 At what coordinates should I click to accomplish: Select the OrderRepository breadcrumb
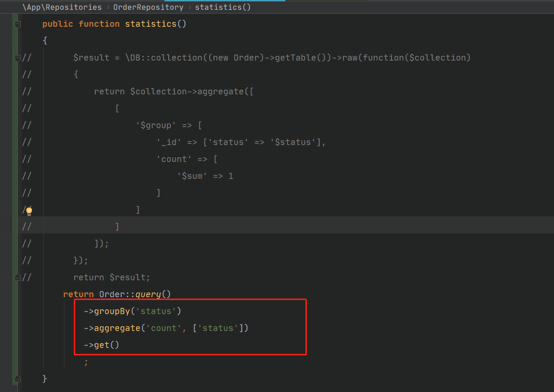(x=148, y=7)
